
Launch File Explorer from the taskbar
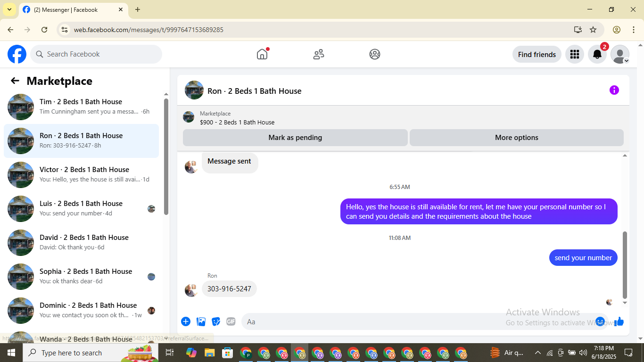click(x=209, y=353)
